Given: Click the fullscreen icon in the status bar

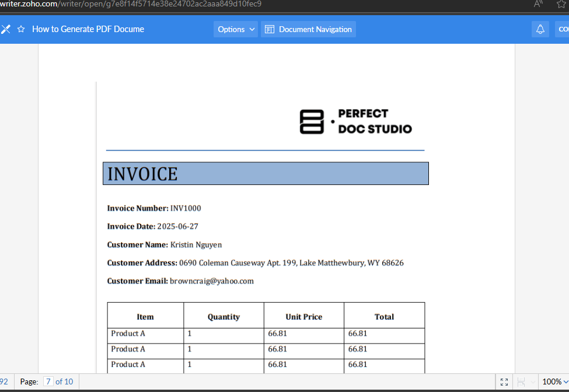Looking at the screenshot, I should [x=504, y=381].
